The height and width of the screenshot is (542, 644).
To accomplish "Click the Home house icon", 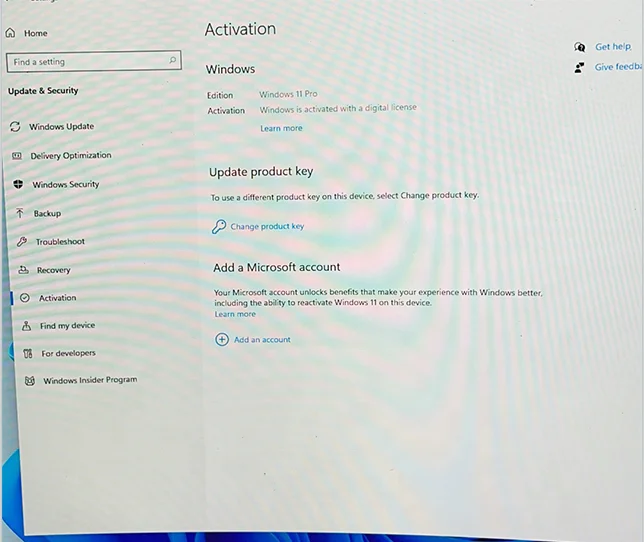I will point(11,33).
